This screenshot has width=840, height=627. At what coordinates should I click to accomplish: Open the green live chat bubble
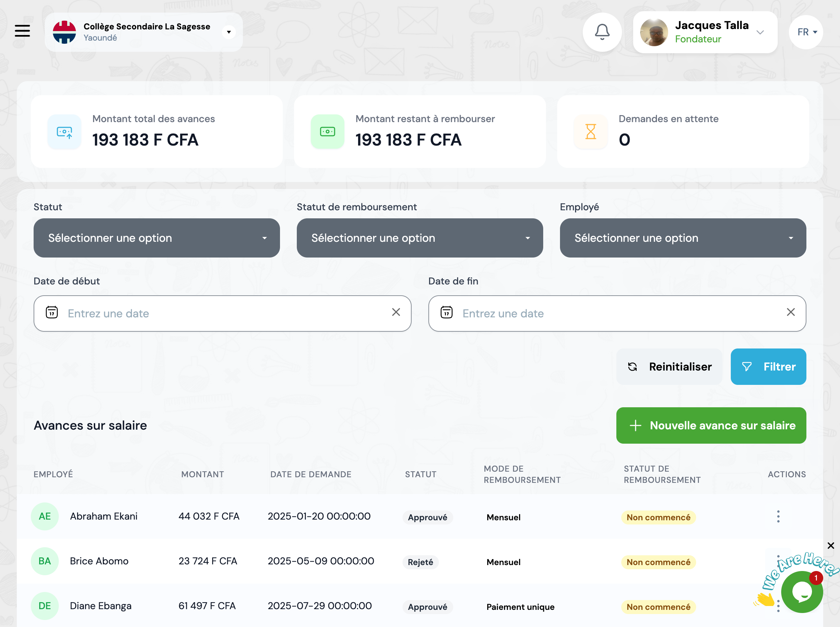point(801,592)
